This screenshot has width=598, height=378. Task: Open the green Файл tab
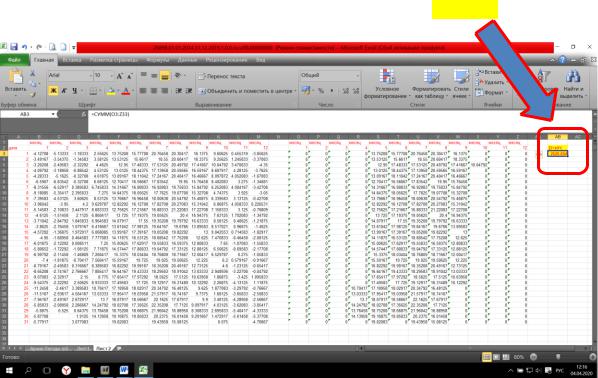14,60
